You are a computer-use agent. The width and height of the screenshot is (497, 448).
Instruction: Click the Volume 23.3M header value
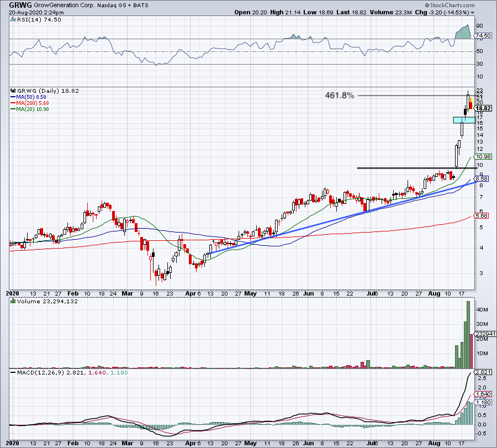pyautogui.click(x=390, y=12)
